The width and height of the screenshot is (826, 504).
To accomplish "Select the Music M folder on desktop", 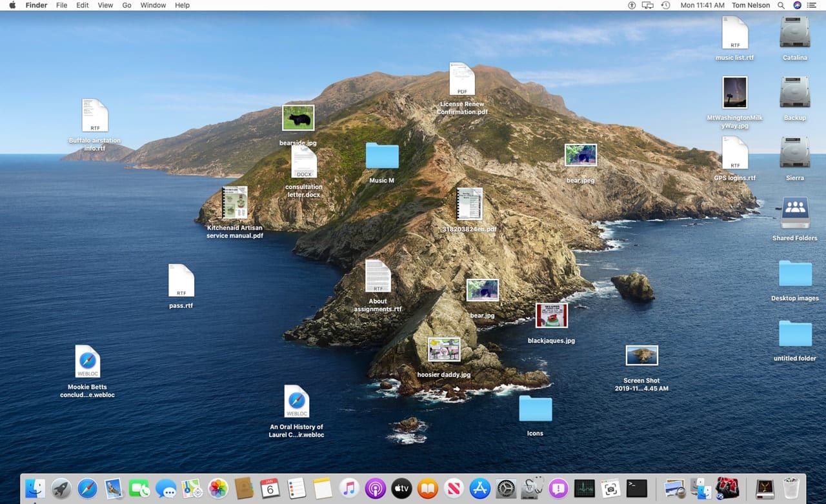I will point(382,157).
